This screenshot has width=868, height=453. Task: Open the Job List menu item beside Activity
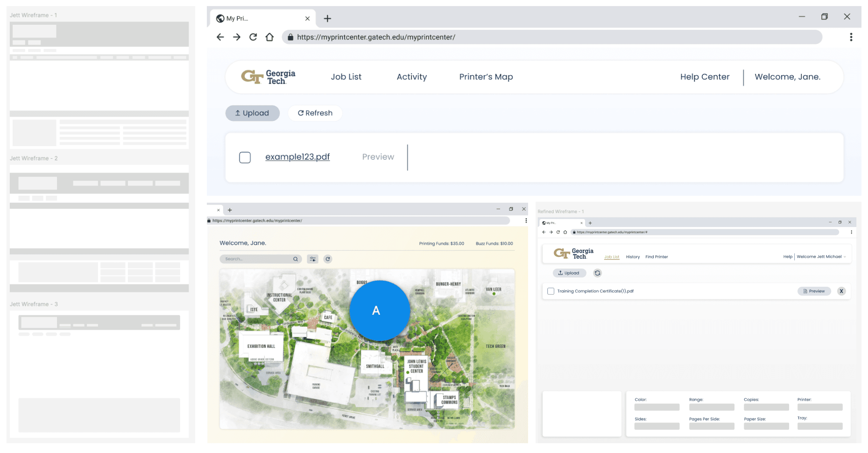coord(346,77)
